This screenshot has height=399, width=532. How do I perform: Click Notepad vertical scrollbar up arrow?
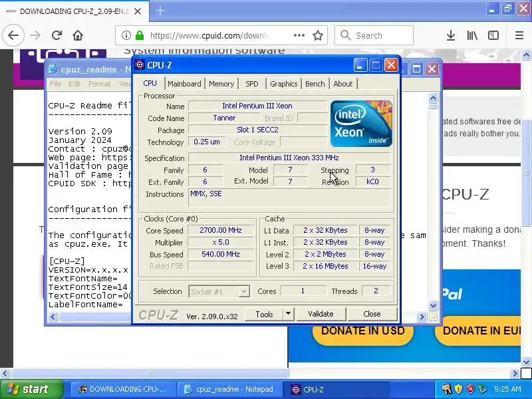[x=433, y=98]
